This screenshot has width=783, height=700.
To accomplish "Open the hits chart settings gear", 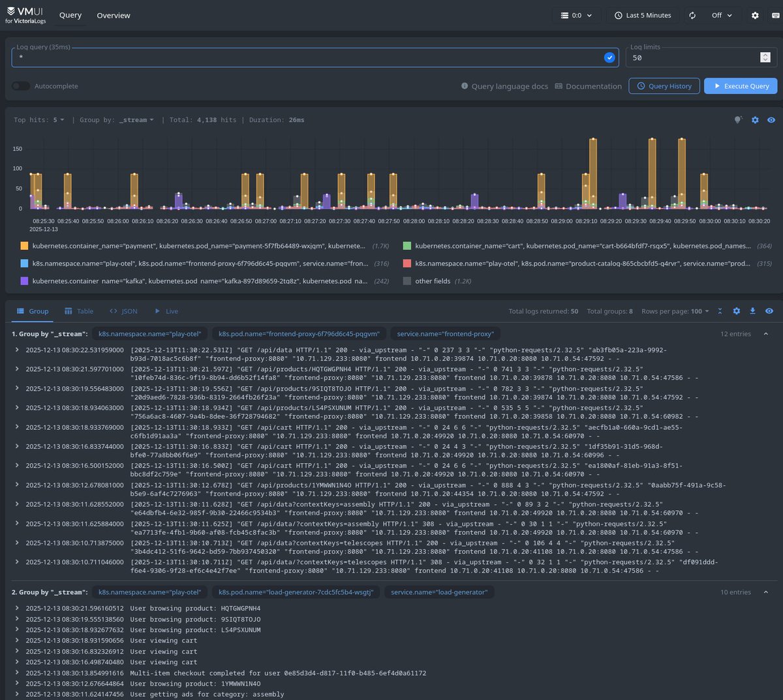I will [755, 120].
